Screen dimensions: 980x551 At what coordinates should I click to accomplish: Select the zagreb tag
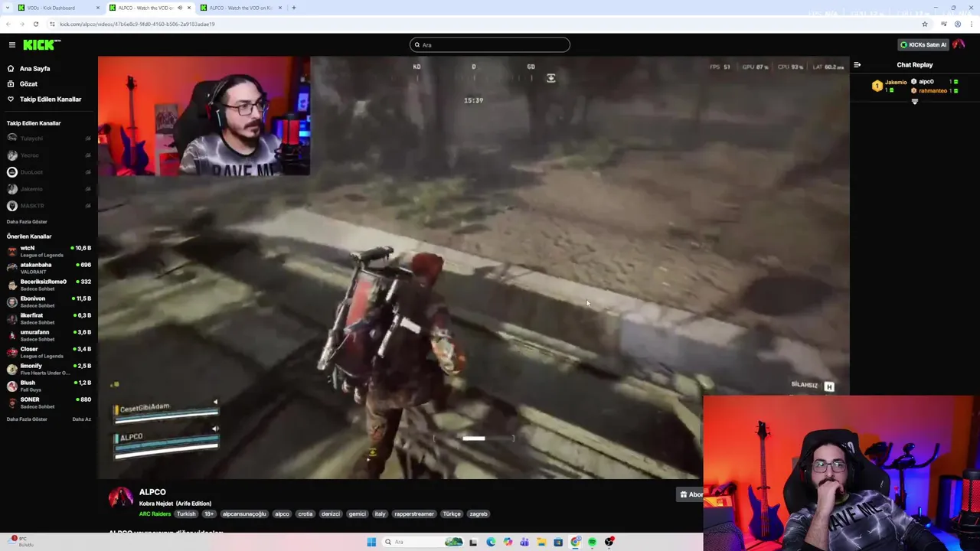click(479, 514)
